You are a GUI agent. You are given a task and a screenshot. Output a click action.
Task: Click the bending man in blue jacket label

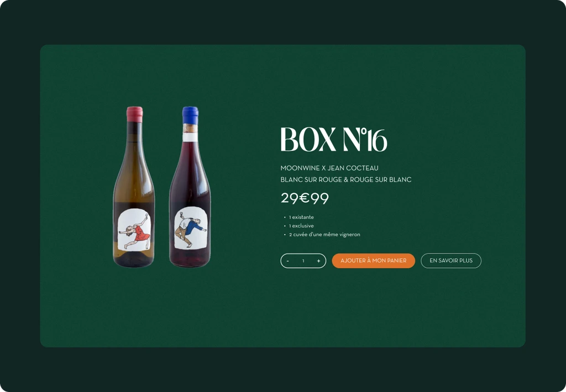pos(191,228)
